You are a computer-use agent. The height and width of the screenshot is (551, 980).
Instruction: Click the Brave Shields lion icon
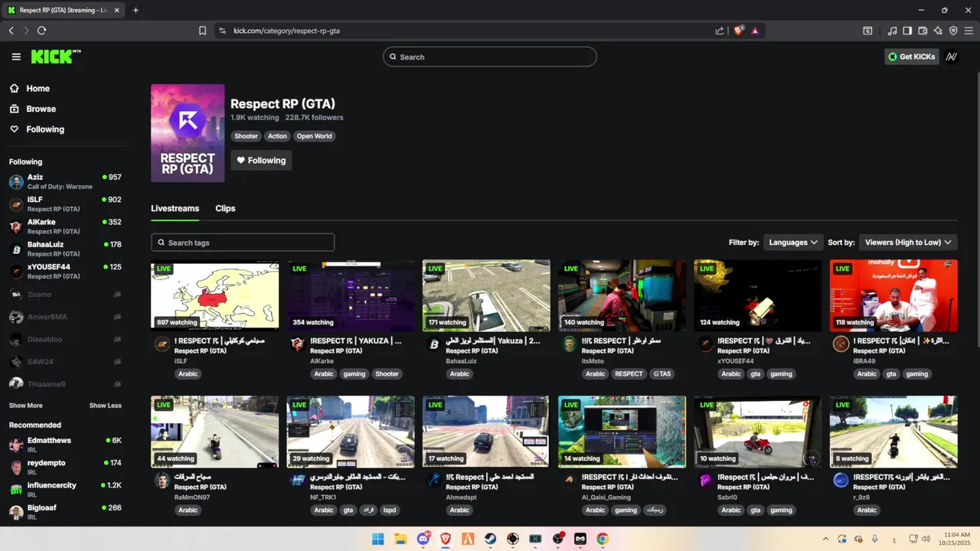pyautogui.click(x=739, y=31)
